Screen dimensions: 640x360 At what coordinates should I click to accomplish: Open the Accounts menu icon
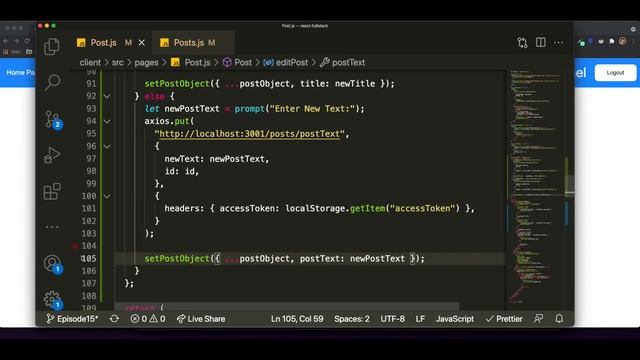coord(52,264)
